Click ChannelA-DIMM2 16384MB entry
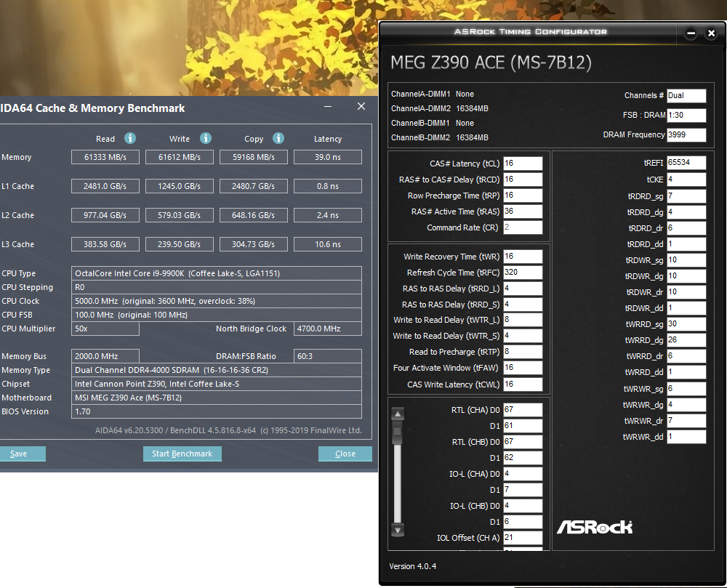The height and width of the screenshot is (588, 727). [440, 108]
